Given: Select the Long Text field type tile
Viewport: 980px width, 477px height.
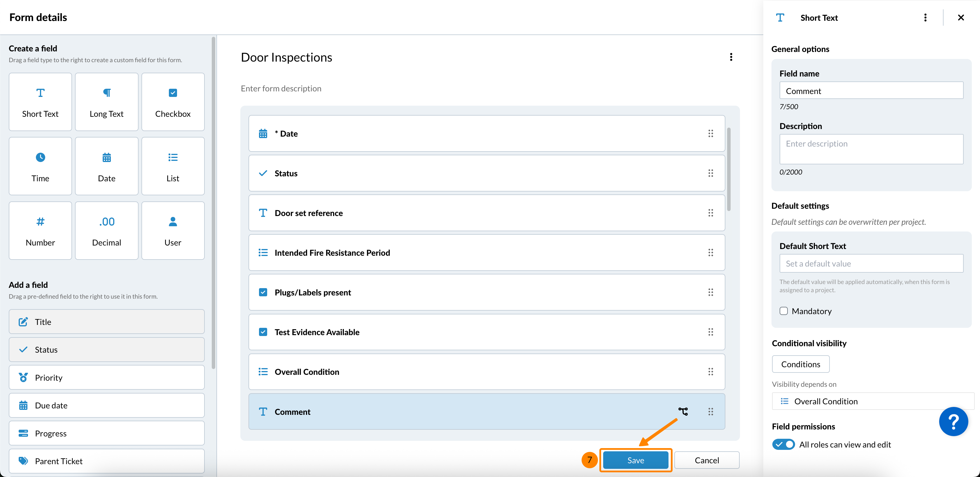Looking at the screenshot, I should click(x=106, y=102).
